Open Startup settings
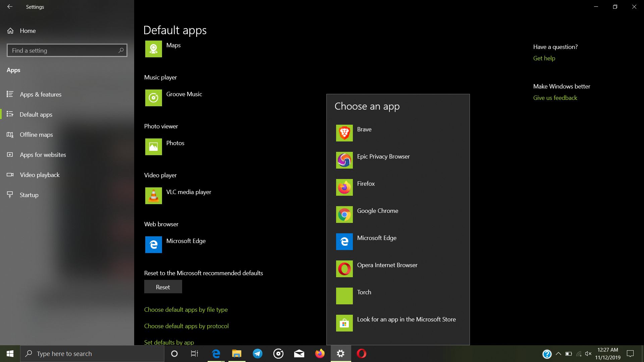Image resolution: width=644 pixels, height=362 pixels. tap(67, 195)
